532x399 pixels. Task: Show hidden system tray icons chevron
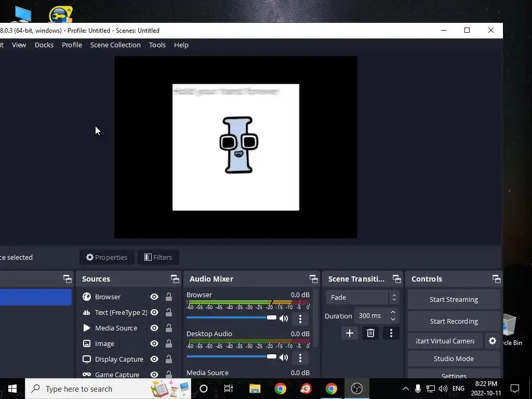tap(405, 389)
